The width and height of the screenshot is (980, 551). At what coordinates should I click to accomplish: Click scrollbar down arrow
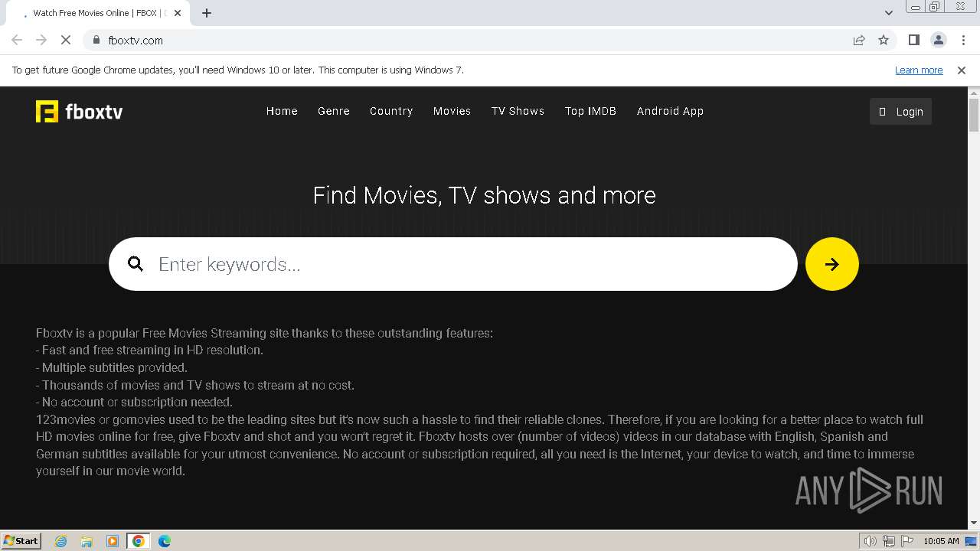coord(974,523)
